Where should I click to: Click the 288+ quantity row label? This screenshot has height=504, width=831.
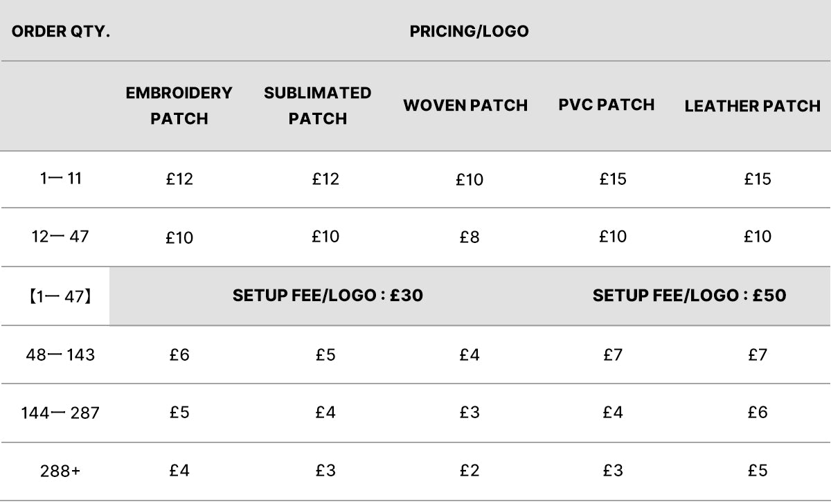[60, 471]
